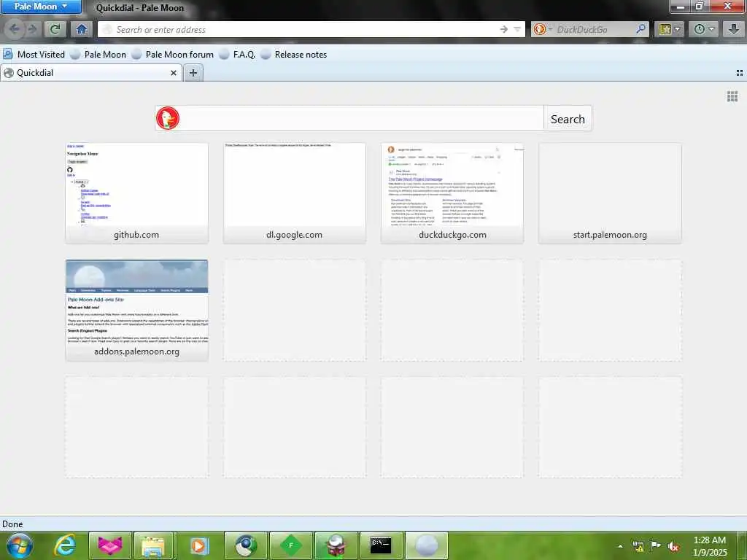747x560 pixels.
Task: Expand the history button dropdown arrow
Action: pos(712,29)
